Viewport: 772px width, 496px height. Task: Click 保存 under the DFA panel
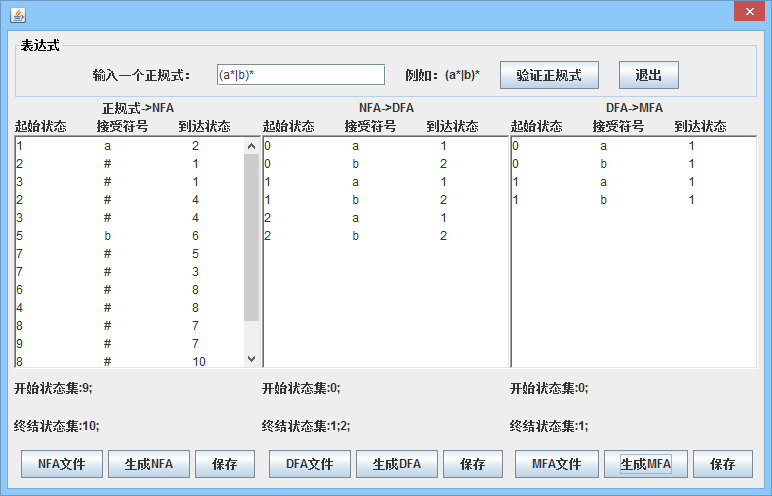473,463
